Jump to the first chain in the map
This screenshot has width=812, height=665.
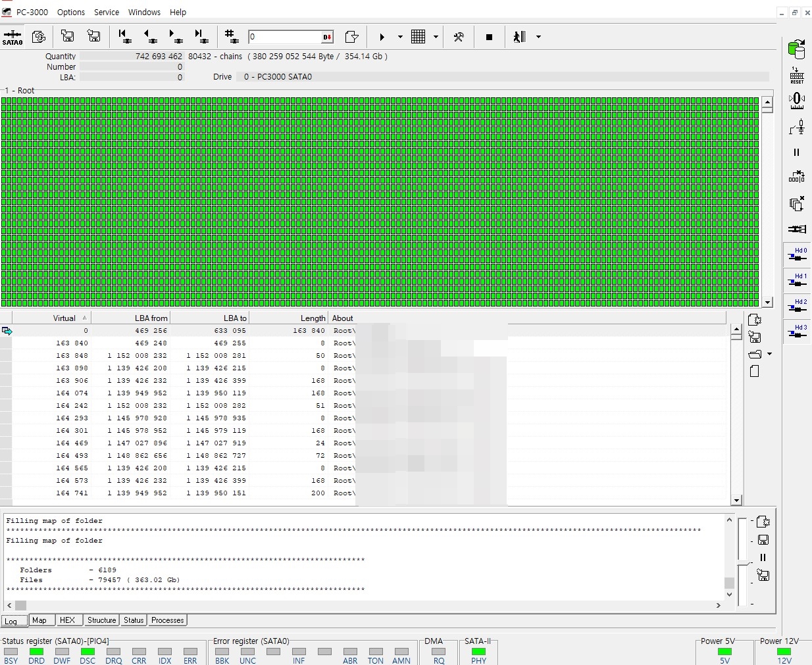pos(124,37)
